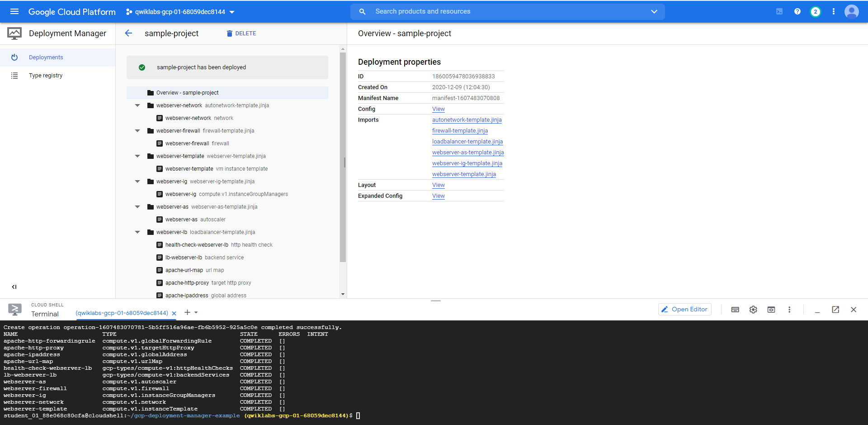Open webserver-template.jinja import link

click(464, 174)
